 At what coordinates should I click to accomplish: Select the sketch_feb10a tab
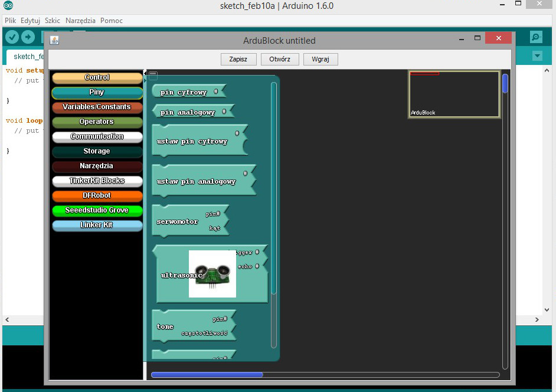click(25, 57)
